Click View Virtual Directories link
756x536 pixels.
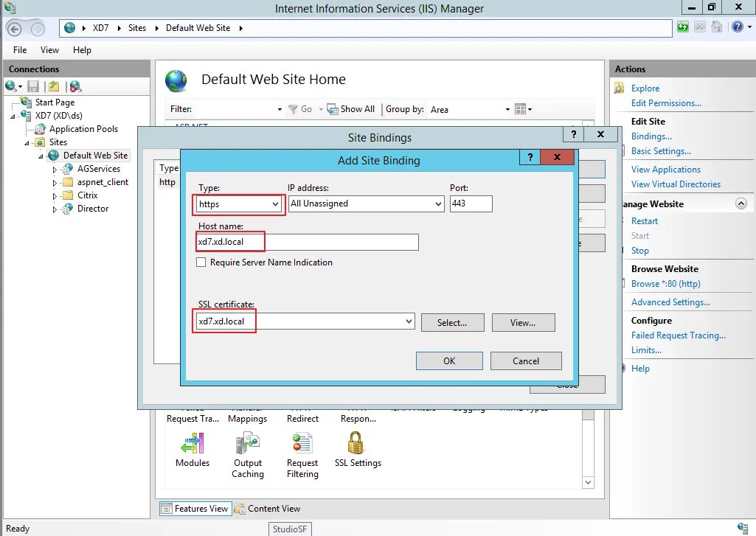pos(676,184)
